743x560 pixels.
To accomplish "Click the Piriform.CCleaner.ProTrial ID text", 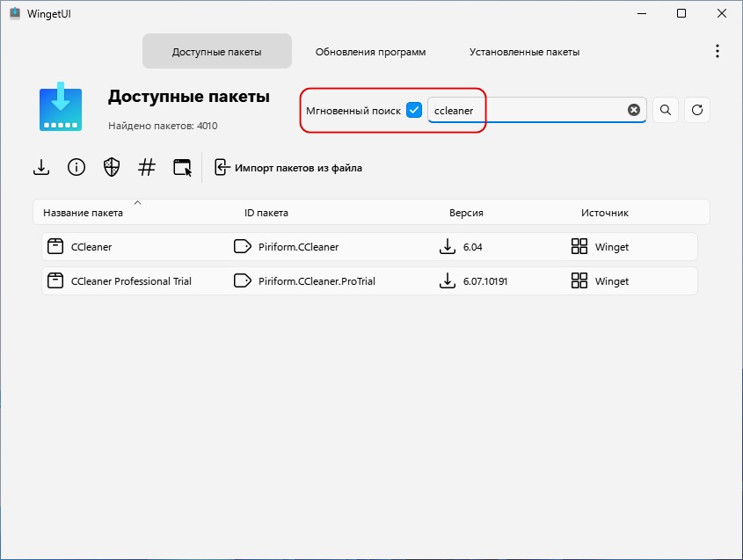I will [x=317, y=281].
